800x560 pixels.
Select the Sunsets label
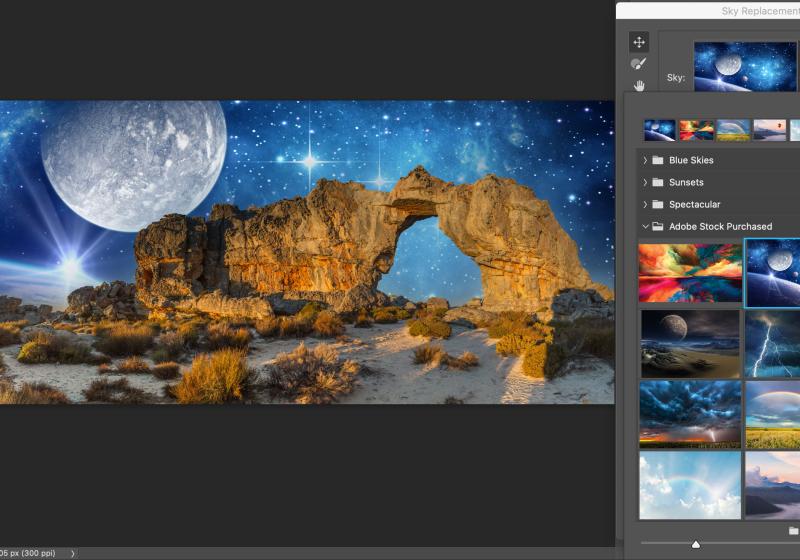(x=686, y=182)
